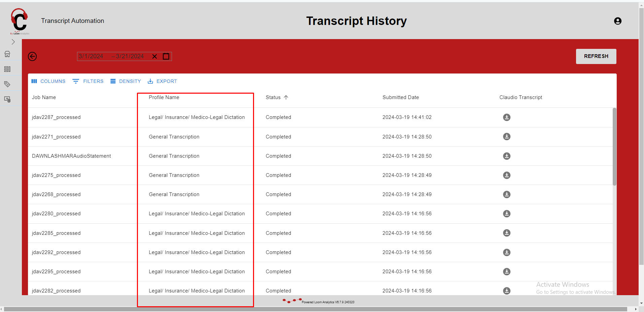Select the General Transcription cell for jdav2275_processed
The width and height of the screenshot is (644, 312).
point(174,175)
